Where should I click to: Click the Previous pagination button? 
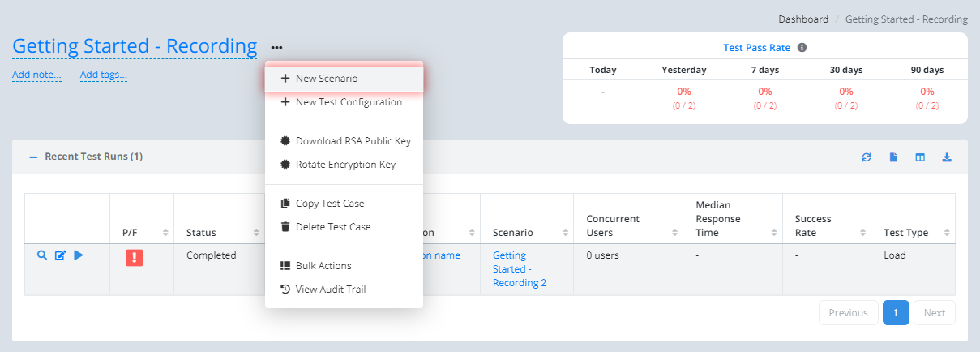848,313
